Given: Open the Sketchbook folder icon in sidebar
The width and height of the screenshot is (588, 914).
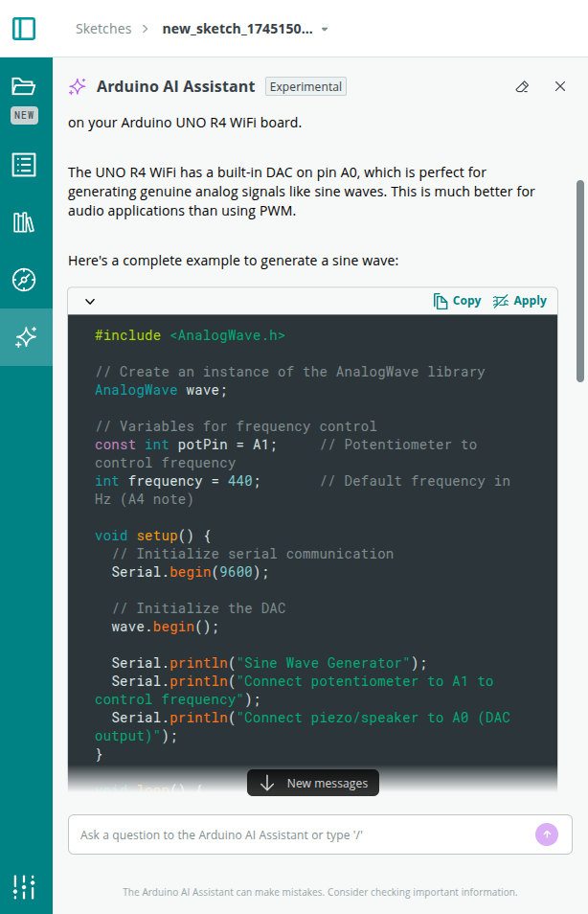Looking at the screenshot, I should pos(24,87).
